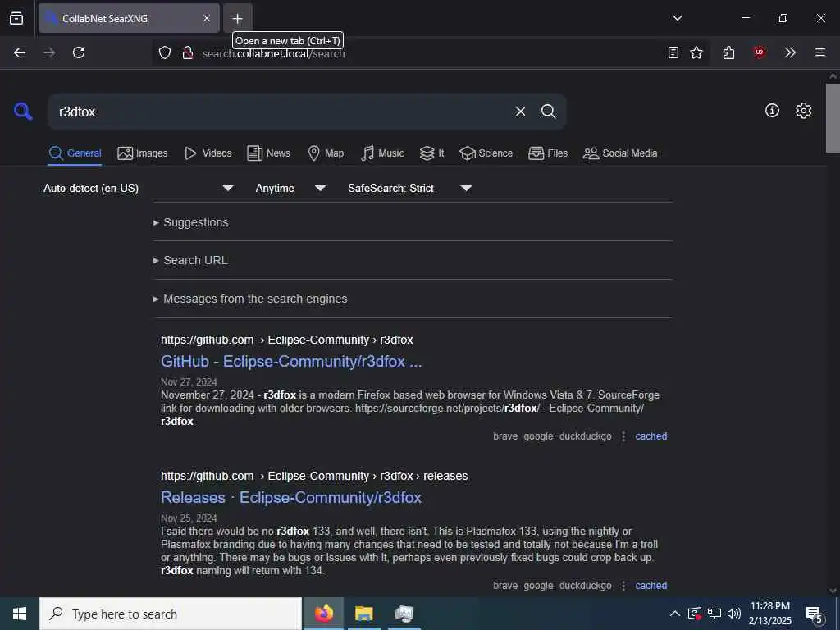Open a new tab with plus button
Image resolution: width=840 pixels, height=630 pixels.
[237, 18]
